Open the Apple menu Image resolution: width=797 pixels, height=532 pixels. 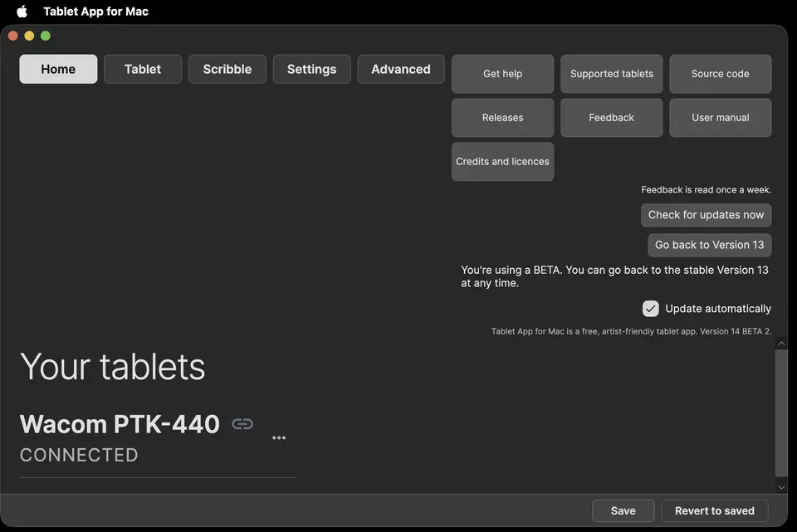click(22, 11)
